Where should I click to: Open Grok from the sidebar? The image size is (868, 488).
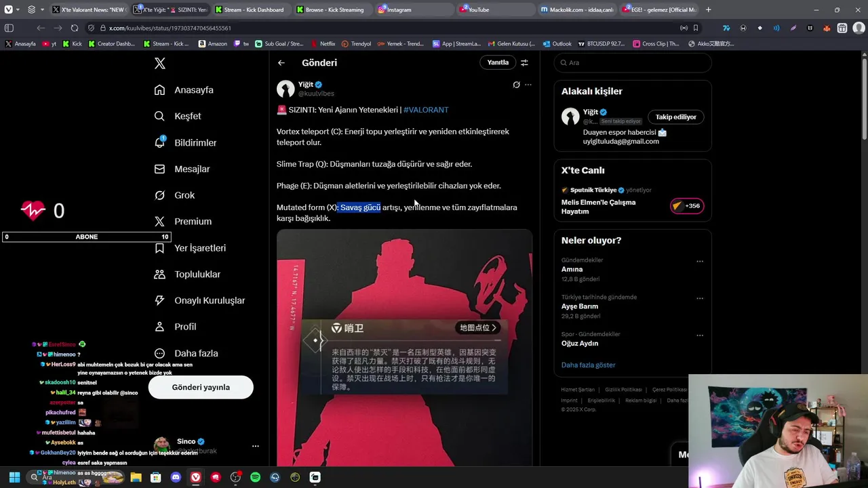[x=174, y=195]
